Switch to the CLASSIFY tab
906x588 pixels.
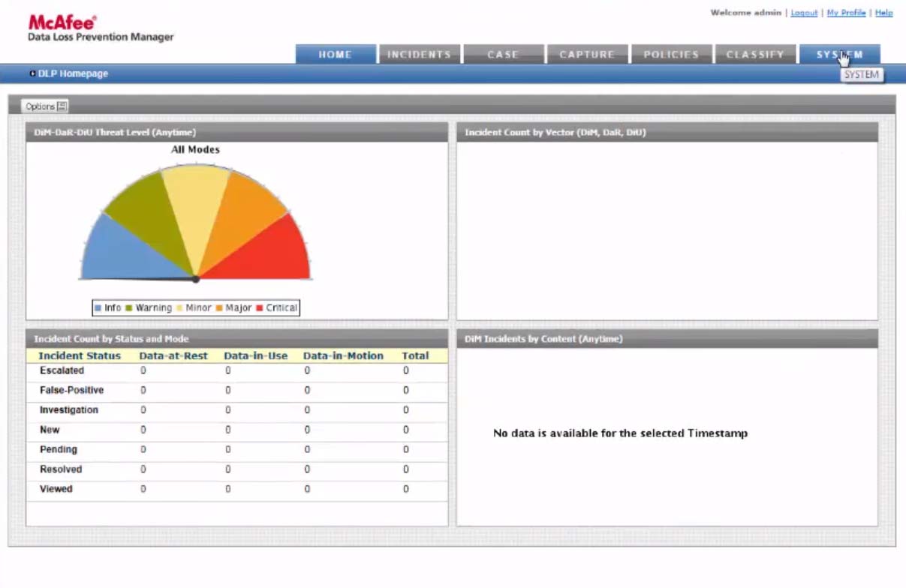click(755, 54)
